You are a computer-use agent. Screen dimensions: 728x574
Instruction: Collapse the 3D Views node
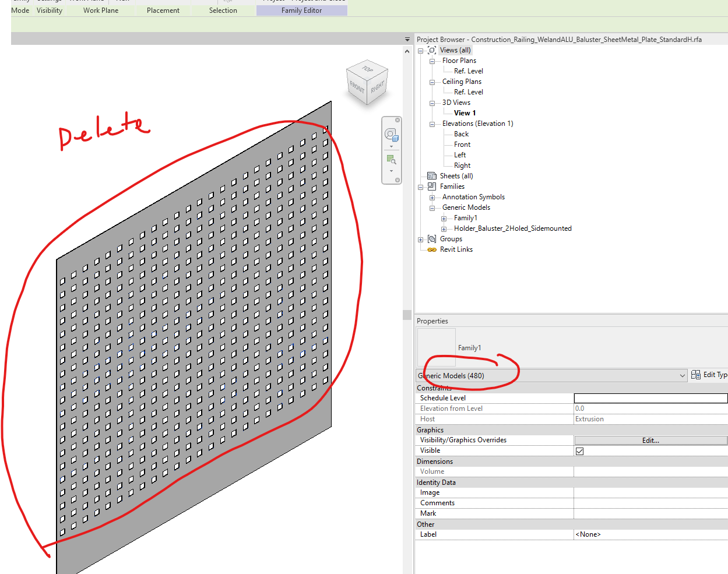pos(432,103)
